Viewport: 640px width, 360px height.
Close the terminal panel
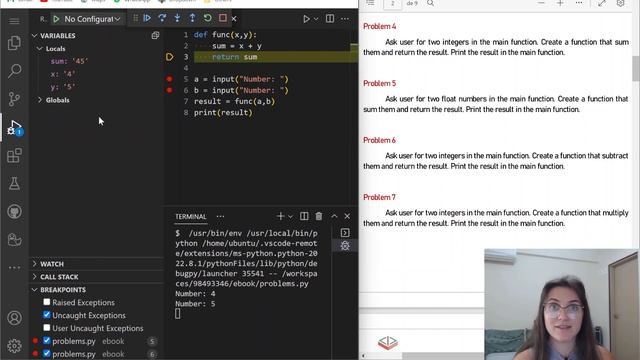pos(347,216)
